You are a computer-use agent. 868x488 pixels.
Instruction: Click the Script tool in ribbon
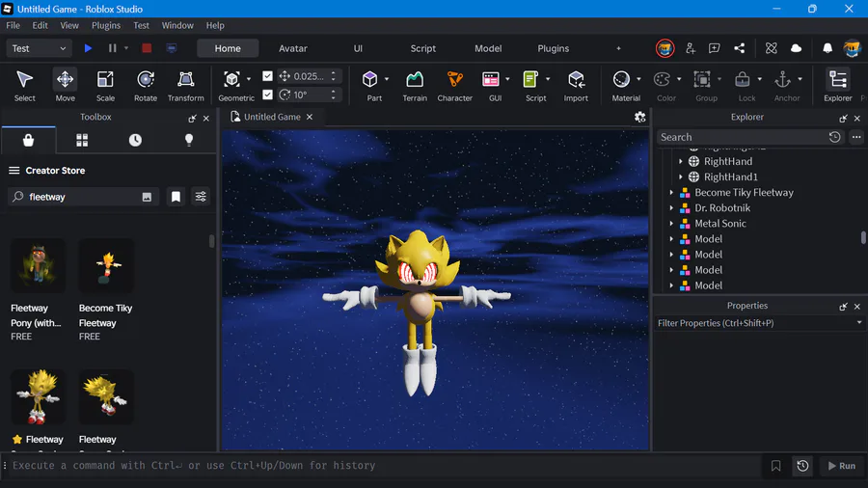pos(531,85)
